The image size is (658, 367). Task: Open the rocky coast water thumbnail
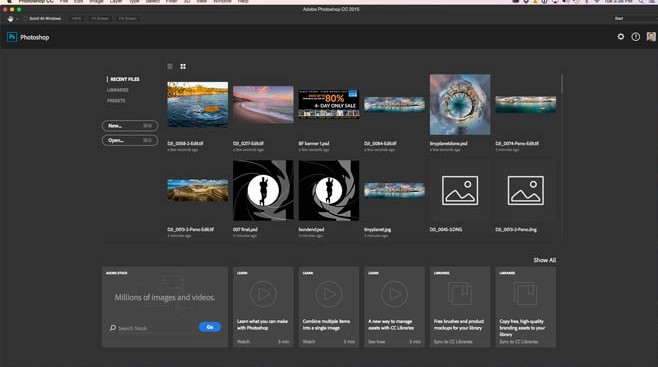(198, 104)
